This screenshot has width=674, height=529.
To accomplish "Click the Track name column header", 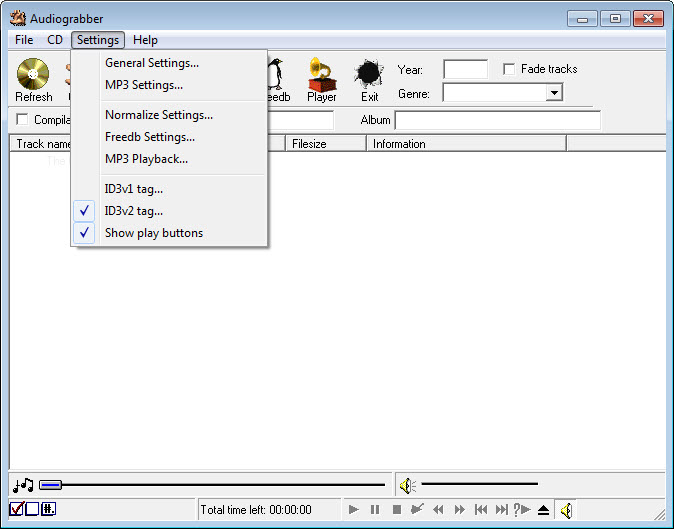I will 41,144.
